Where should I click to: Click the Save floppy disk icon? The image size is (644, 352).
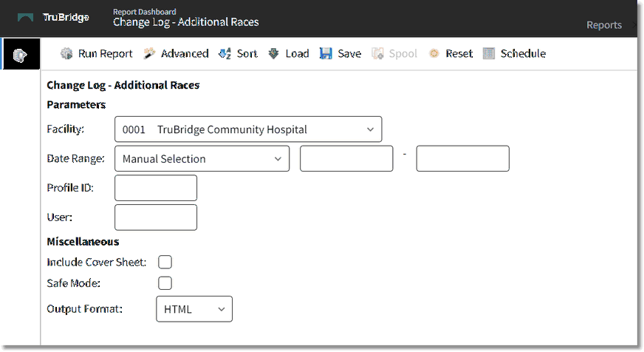[326, 54]
